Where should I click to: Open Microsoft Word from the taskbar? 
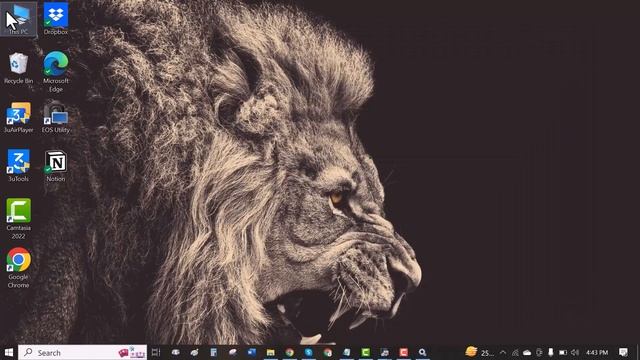click(x=251, y=352)
